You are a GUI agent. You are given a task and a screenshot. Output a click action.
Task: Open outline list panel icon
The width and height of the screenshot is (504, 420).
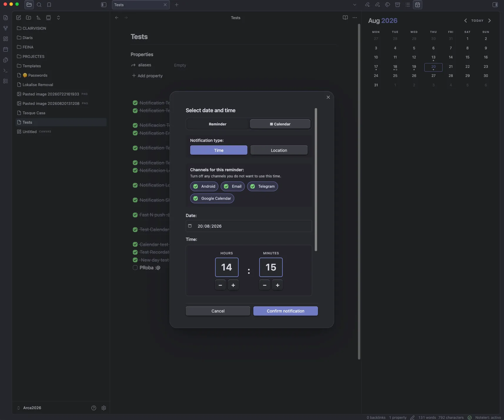click(408, 5)
